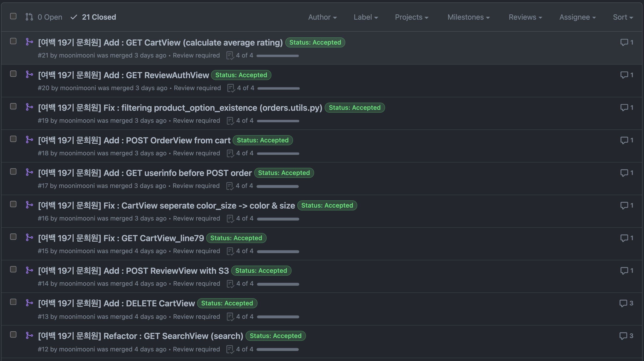Click comment icon on Refactor SearchView PR
The image size is (644, 361).
coord(623,336)
